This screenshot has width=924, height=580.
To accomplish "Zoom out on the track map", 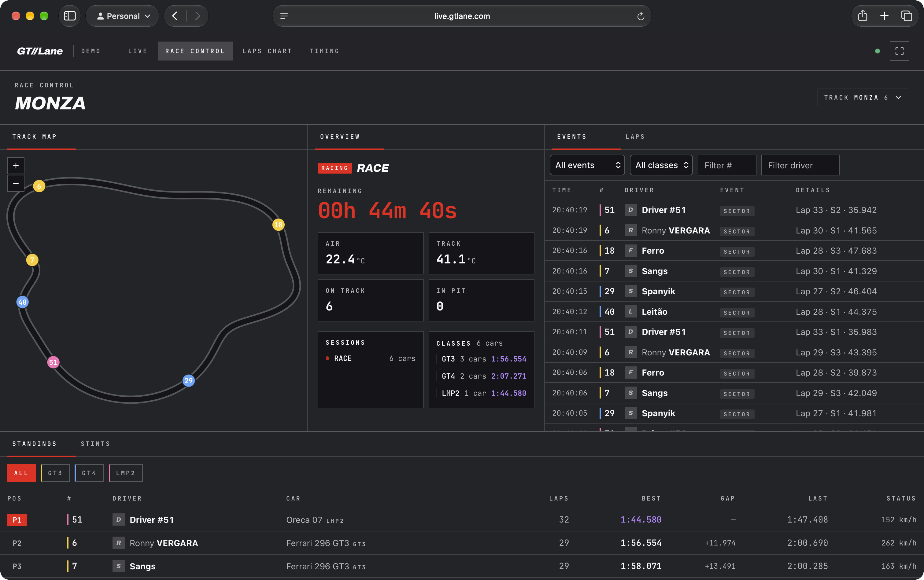I will tap(16, 183).
